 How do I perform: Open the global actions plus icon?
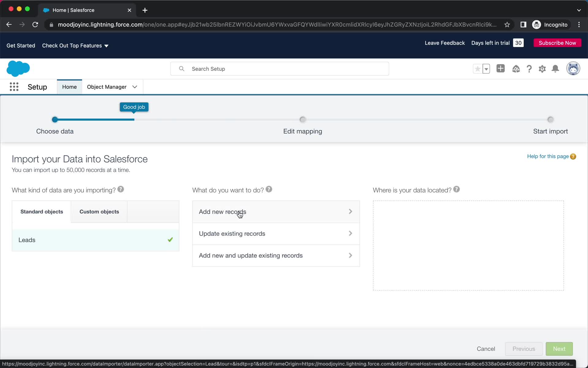pyautogui.click(x=500, y=68)
